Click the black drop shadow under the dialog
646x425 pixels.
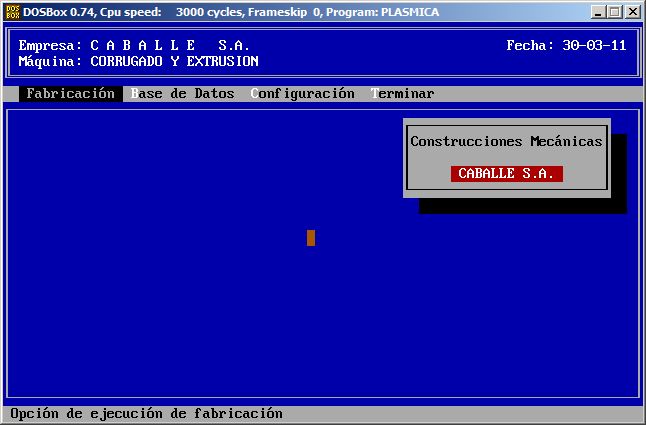[x=520, y=206]
